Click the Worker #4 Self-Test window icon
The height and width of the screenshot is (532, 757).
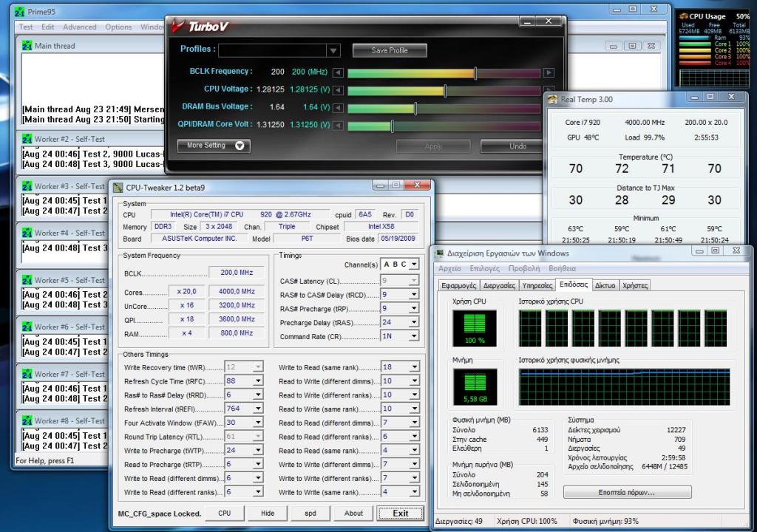point(27,233)
